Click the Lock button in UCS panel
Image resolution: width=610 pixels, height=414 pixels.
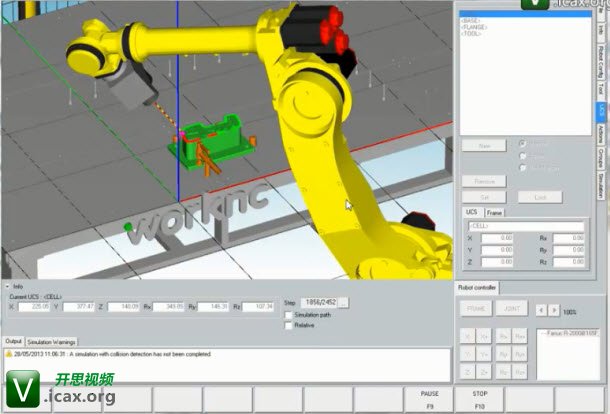[540, 197]
